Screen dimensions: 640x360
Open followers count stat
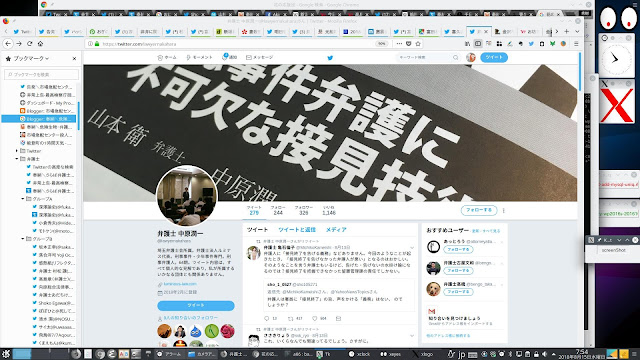point(303,210)
